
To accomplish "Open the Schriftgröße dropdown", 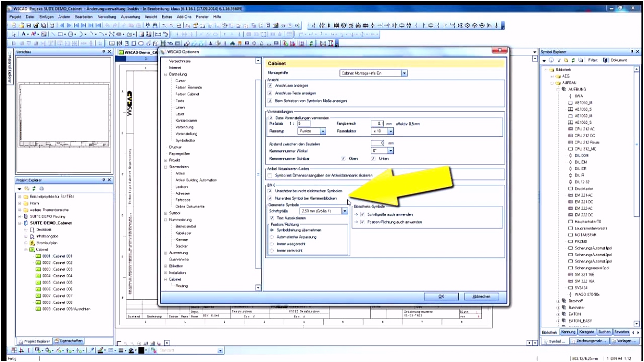I will [345, 211].
